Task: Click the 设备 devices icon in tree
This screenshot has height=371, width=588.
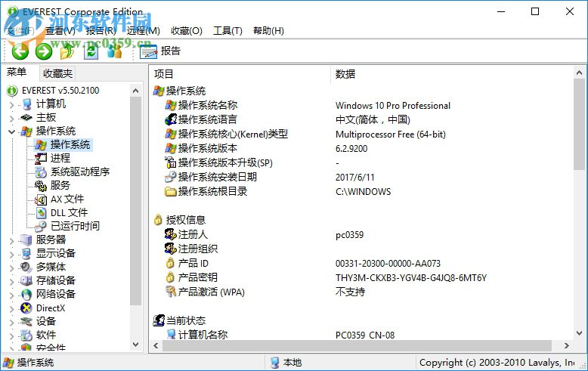Action: coord(26,321)
